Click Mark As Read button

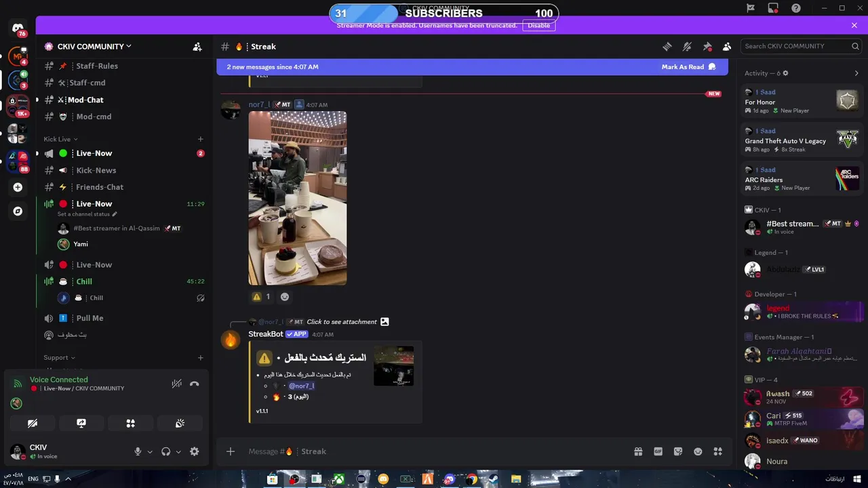[x=688, y=67]
